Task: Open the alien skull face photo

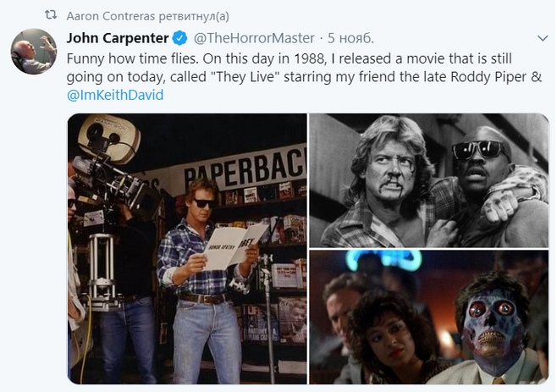Action: tap(429, 317)
